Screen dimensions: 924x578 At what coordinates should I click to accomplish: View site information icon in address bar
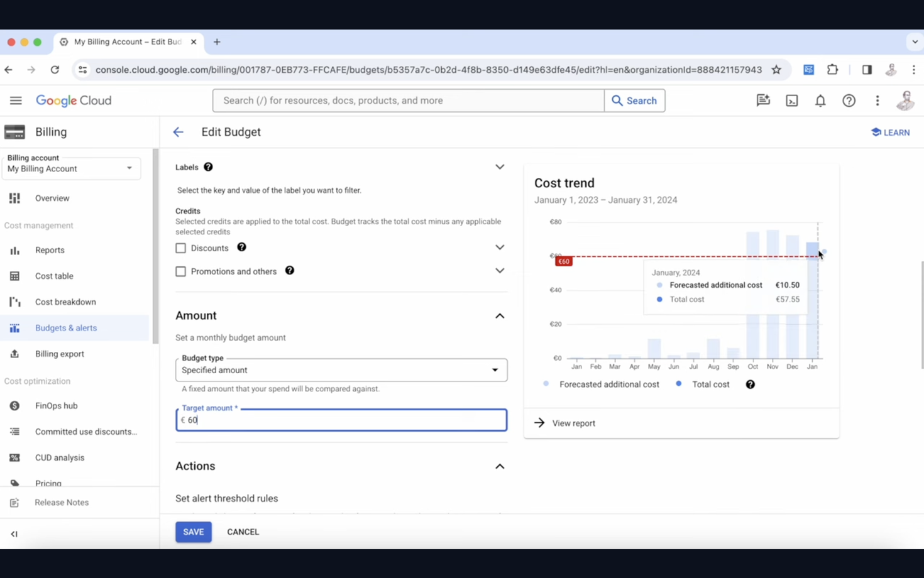tap(82, 70)
